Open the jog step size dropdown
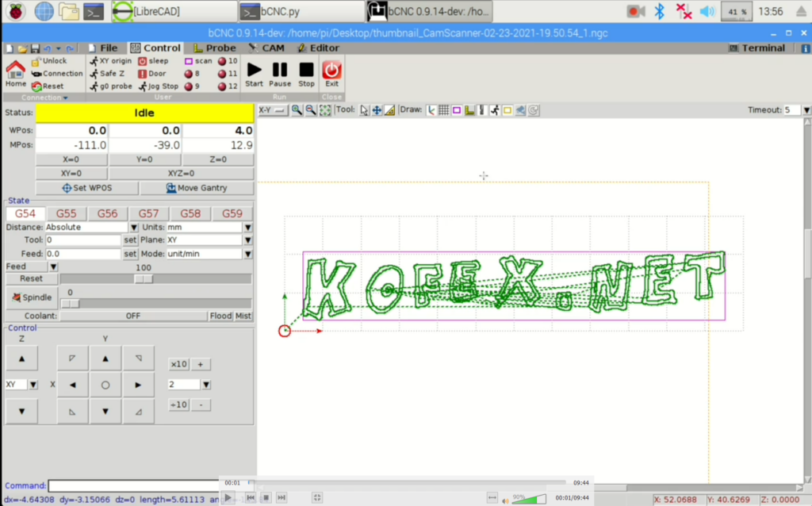 click(206, 385)
